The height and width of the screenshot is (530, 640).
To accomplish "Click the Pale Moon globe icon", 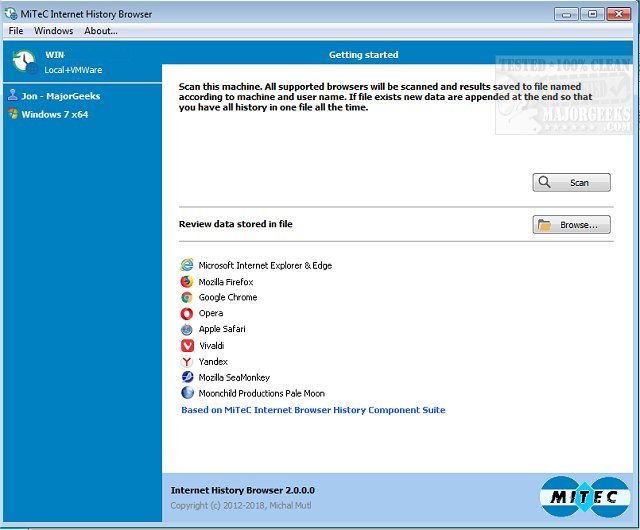I will coord(187,393).
